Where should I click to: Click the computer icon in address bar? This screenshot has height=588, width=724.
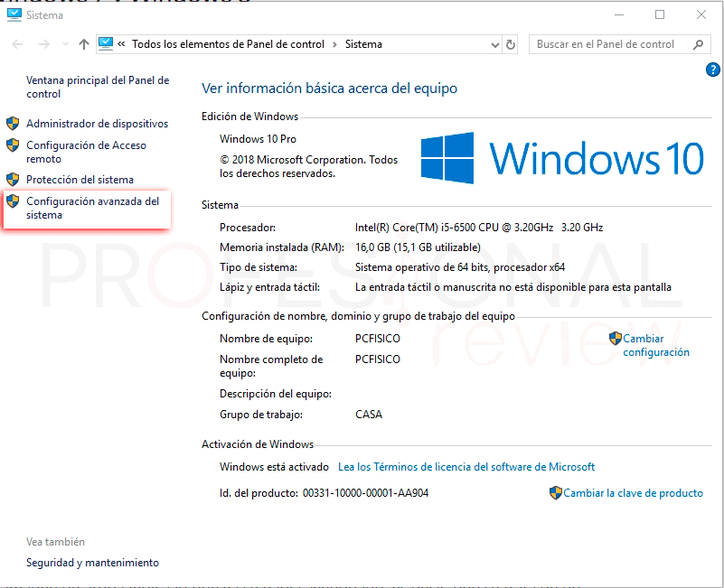tap(105, 44)
